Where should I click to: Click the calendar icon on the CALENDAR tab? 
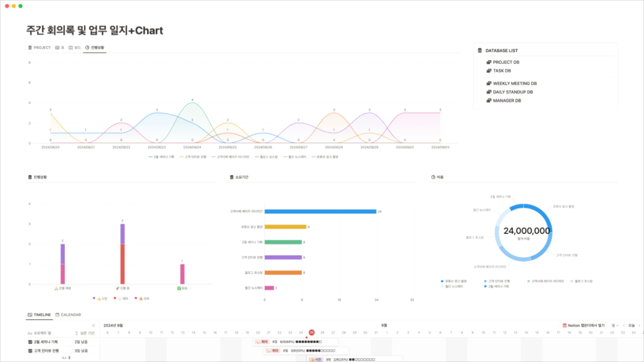(x=57, y=314)
